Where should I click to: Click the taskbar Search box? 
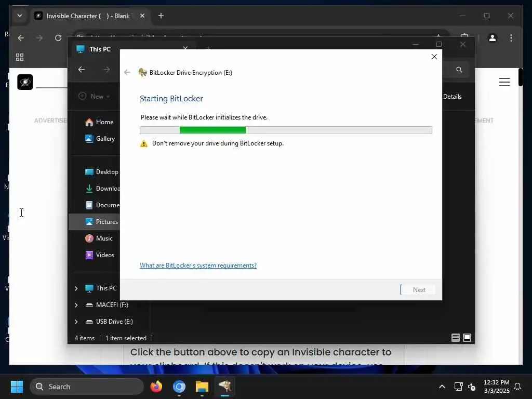coord(87,387)
